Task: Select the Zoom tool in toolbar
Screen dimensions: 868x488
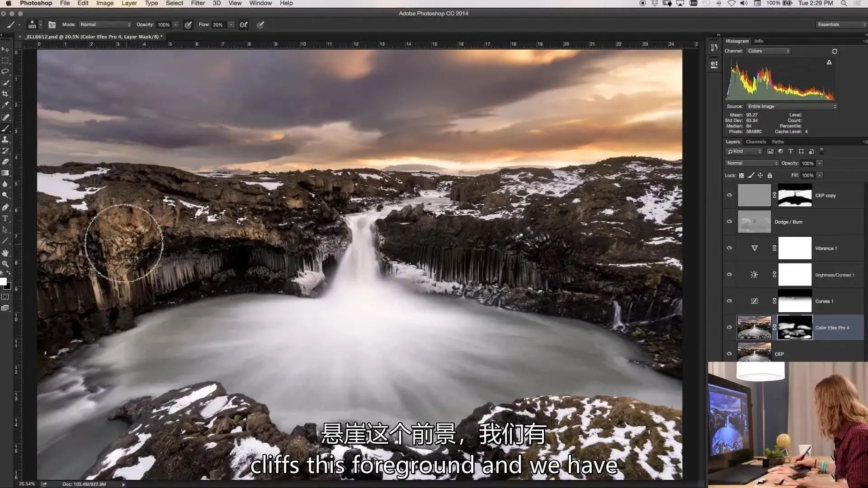Action: tap(5, 263)
